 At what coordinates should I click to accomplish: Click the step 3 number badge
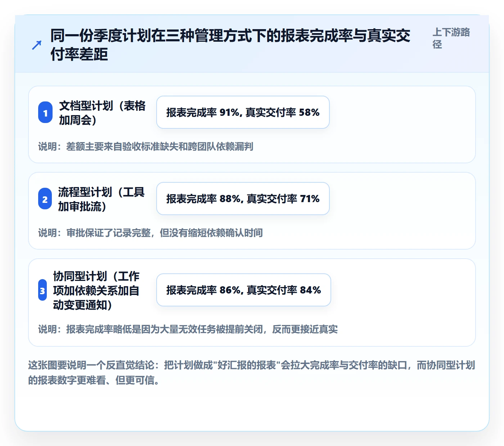coord(42,290)
